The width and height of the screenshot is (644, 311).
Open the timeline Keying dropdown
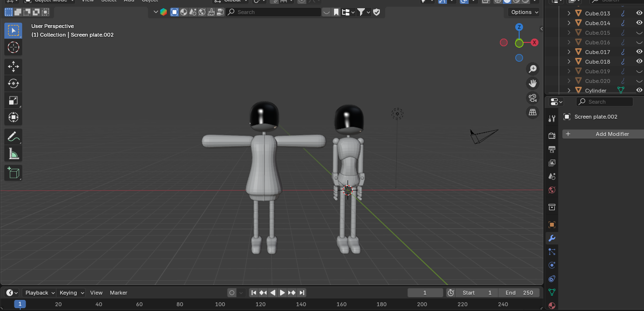coord(71,293)
